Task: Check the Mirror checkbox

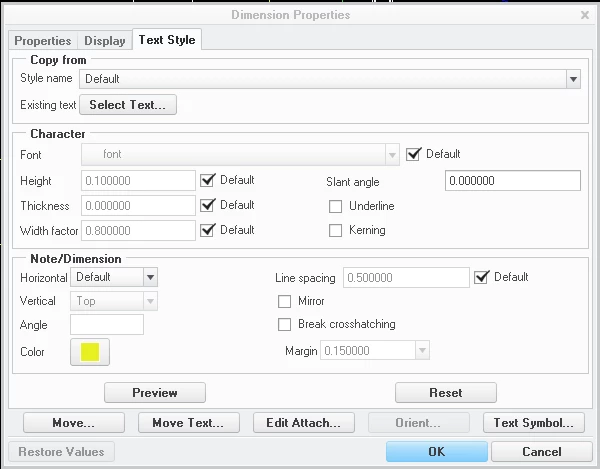Action: (x=284, y=301)
